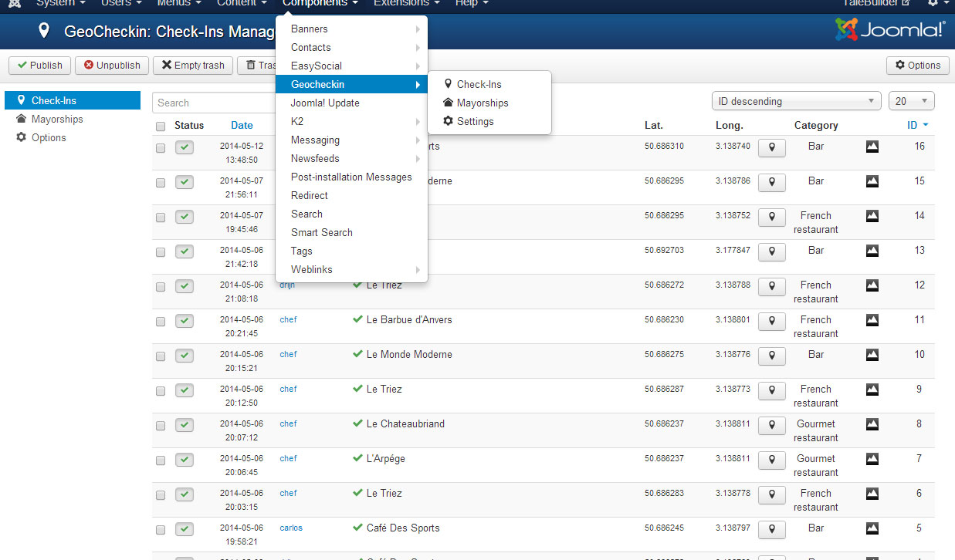Open the Extensions menu in top bar
Screen dimensions: 955x560
pos(406,3)
